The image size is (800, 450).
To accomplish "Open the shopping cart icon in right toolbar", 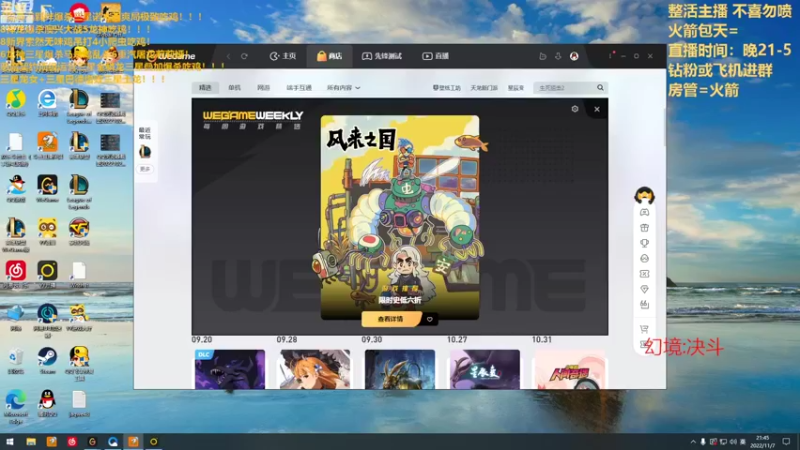I will click(x=644, y=329).
